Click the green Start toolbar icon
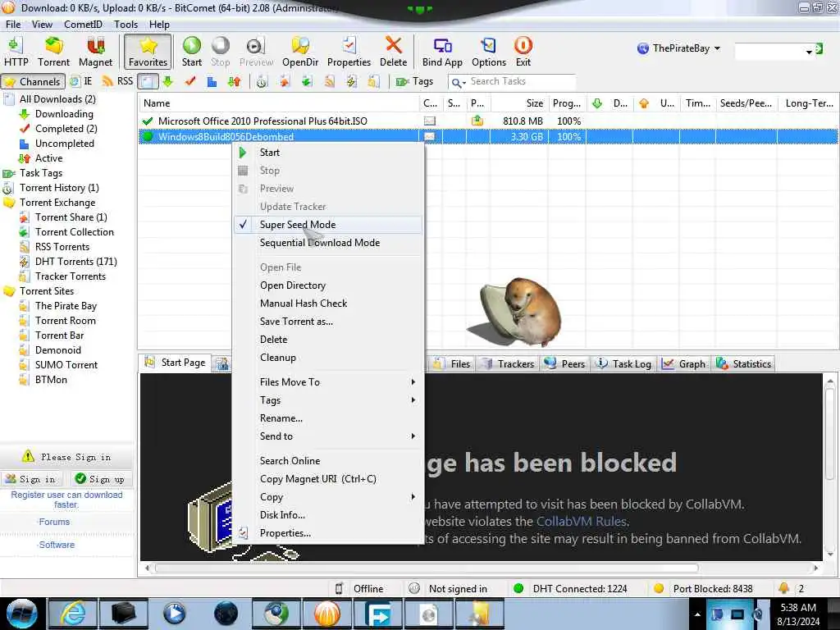The width and height of the screenshot is (840, 630). [x=192, y=52]
